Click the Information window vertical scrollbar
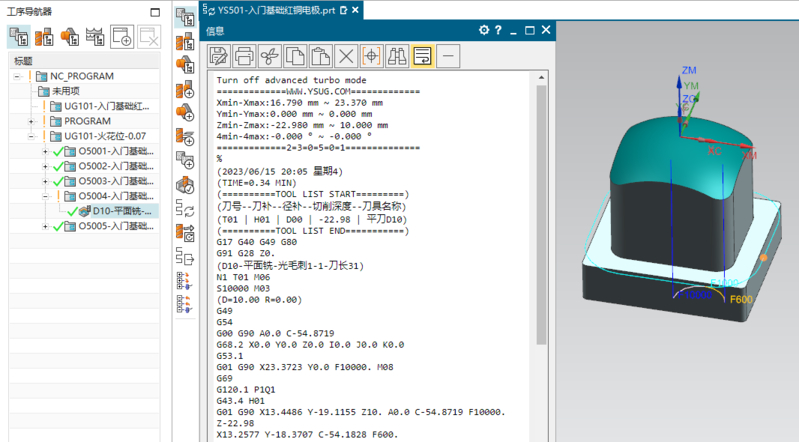Screen dimensions: 799x442 (x=543, y=214)
